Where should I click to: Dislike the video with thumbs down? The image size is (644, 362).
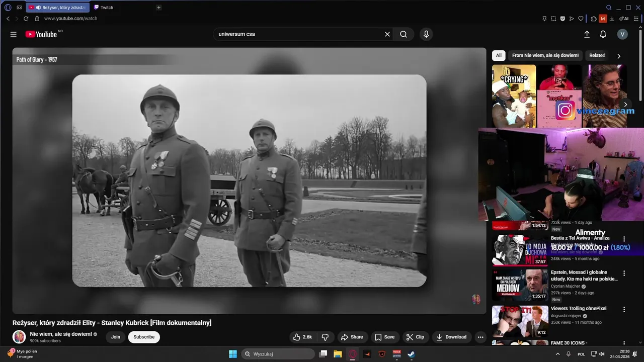(x=325, y=337)
